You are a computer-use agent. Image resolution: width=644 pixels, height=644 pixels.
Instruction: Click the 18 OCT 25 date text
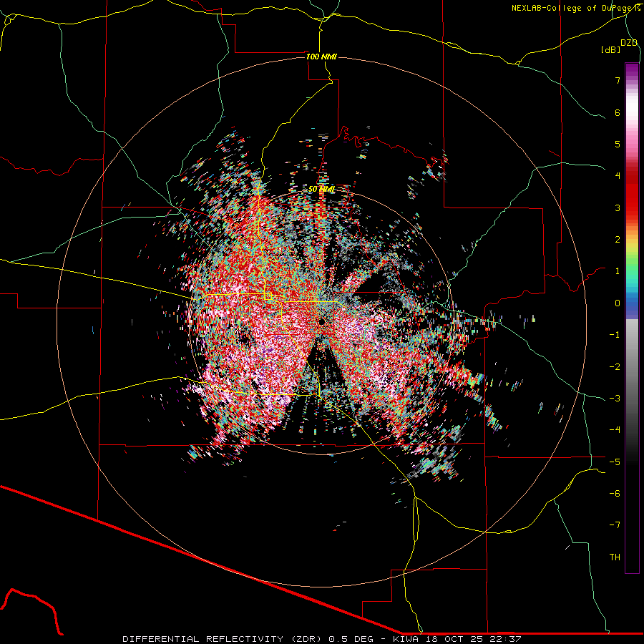[x=455, y=639]
